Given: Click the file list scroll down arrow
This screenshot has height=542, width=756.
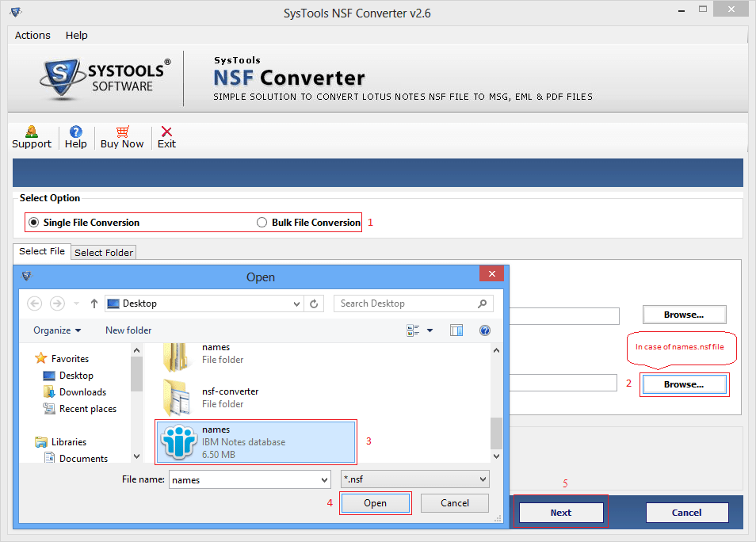Looking at the screenshot, I should coord(497,456).
